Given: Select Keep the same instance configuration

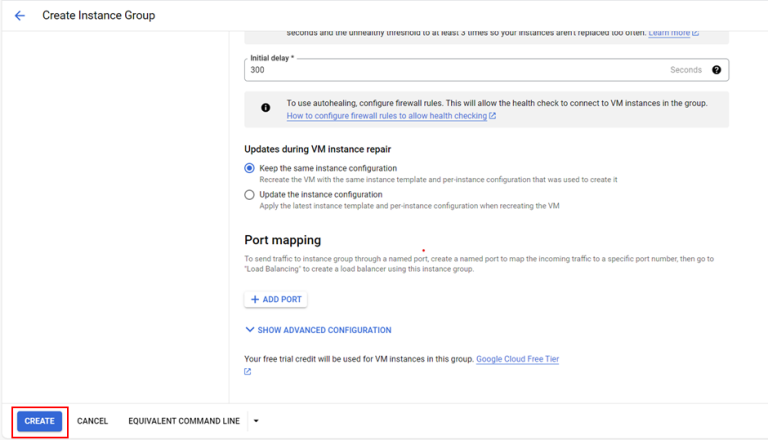Looking at the screenshot, I should click(x=250, y=169).
